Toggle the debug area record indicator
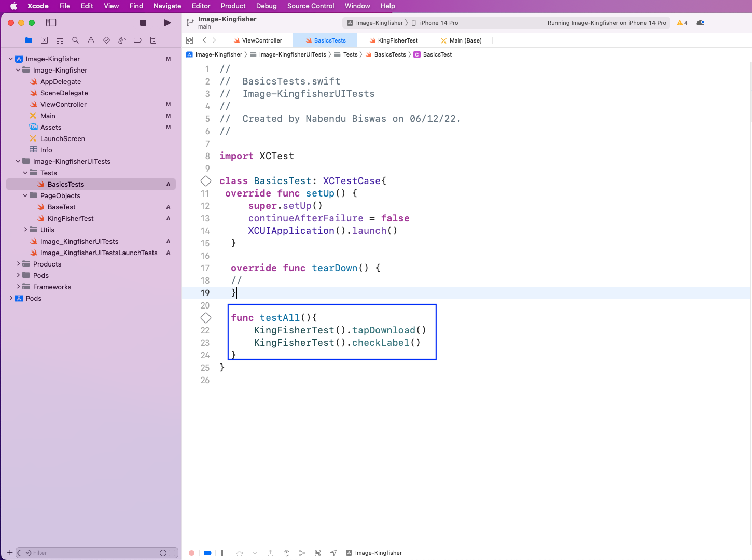The height and width of the screenshot is (560, 752). [x=191, y=553]
